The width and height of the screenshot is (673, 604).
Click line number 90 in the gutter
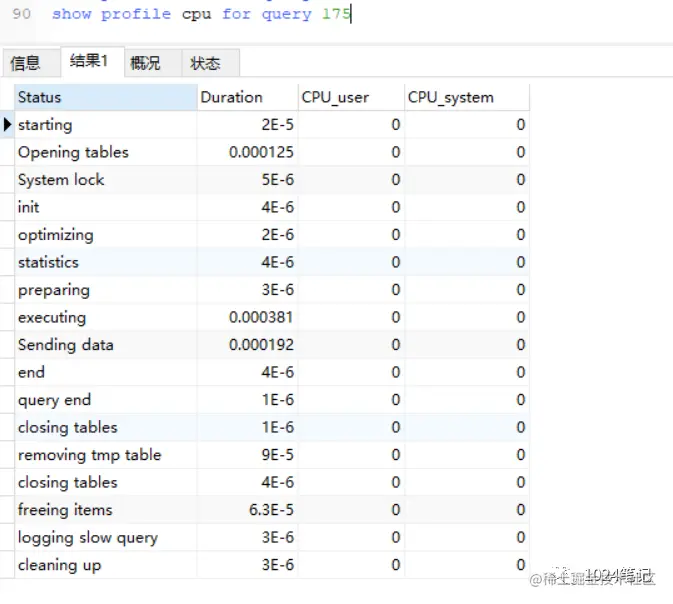pos(21,14)
